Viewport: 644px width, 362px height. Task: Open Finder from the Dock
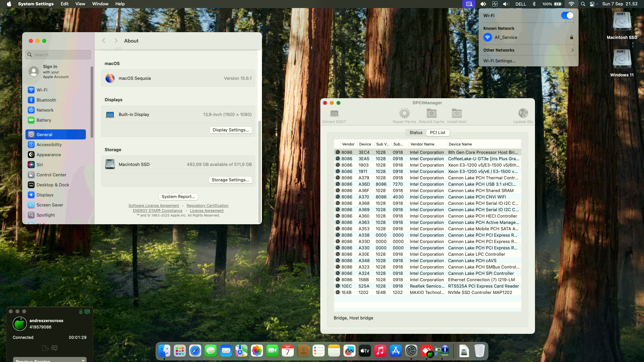coord(164,351)
